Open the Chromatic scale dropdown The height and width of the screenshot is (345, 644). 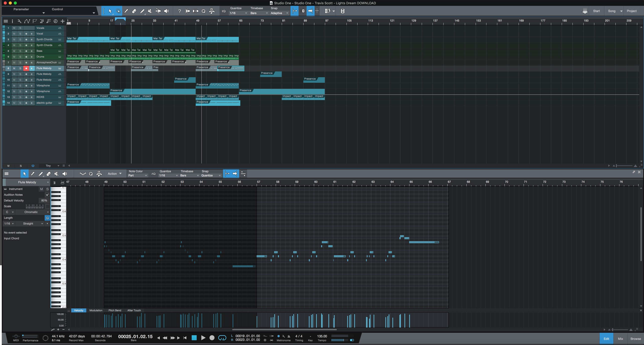pos(33,212)
